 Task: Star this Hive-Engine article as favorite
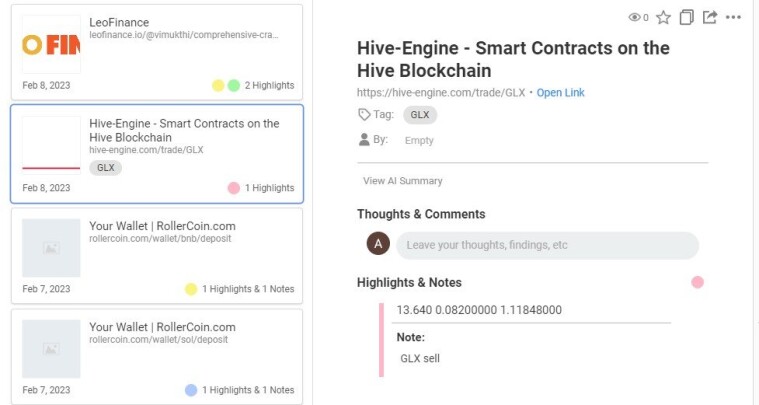point(663,17)
